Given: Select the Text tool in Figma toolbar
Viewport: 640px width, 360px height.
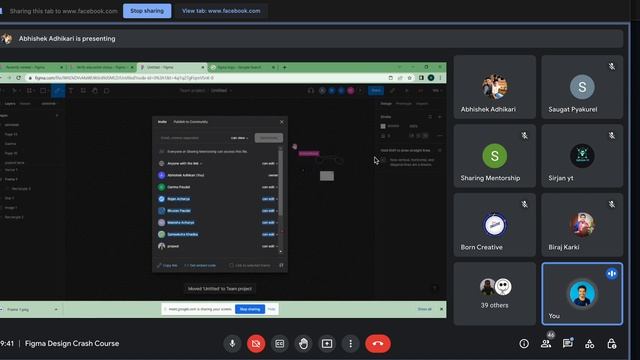Looking at the screenshot, I should (x=71, y=91).
